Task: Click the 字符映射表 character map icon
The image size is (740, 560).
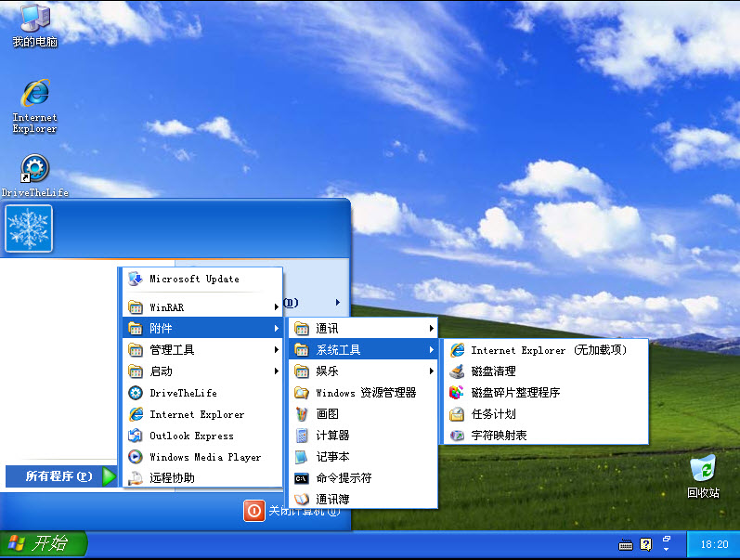Action: [x=457, y=436]
